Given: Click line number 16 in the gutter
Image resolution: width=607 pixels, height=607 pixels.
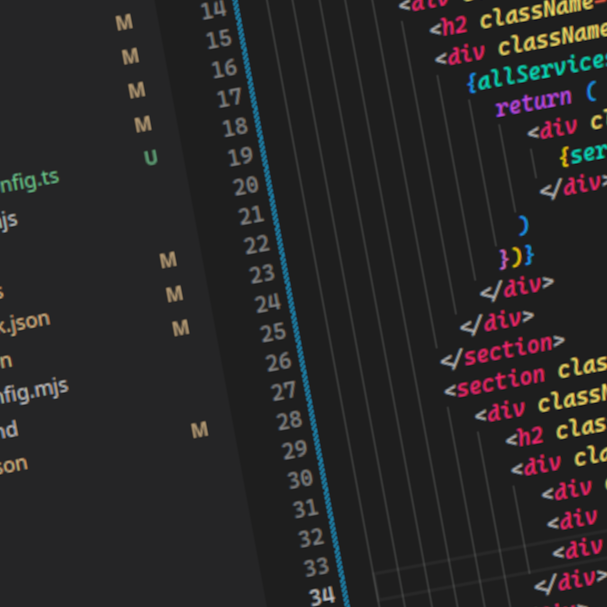Looking at the screenshot, I should pyautogui.click(x=225, y=69).
